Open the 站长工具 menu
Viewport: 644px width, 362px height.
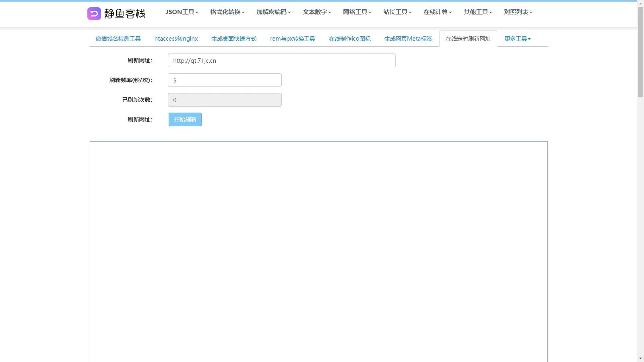click(397, 12)
